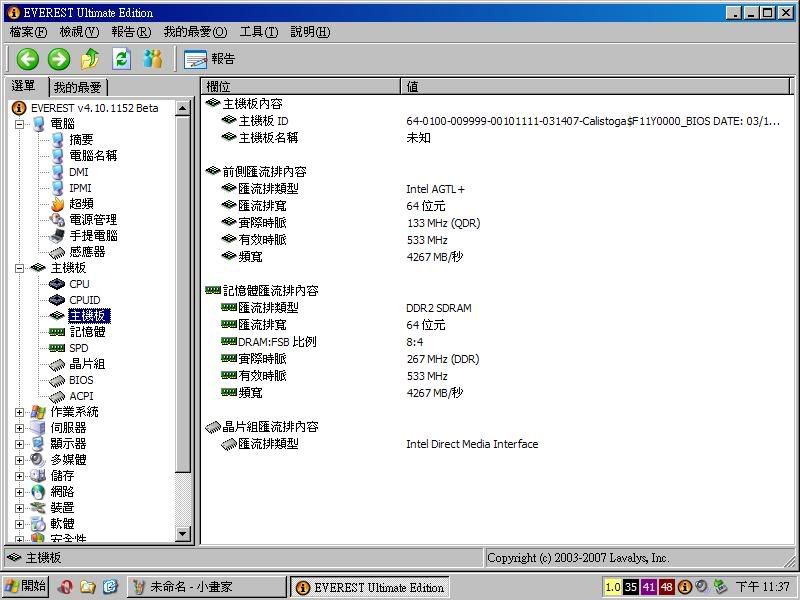Click tree scrollbar down arrow

click(183, 534)
